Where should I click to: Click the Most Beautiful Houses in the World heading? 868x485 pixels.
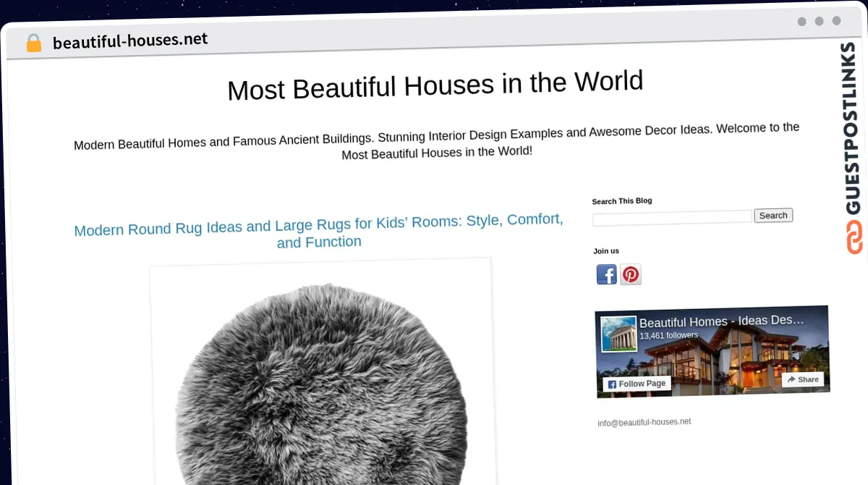(x=435, y=85)
